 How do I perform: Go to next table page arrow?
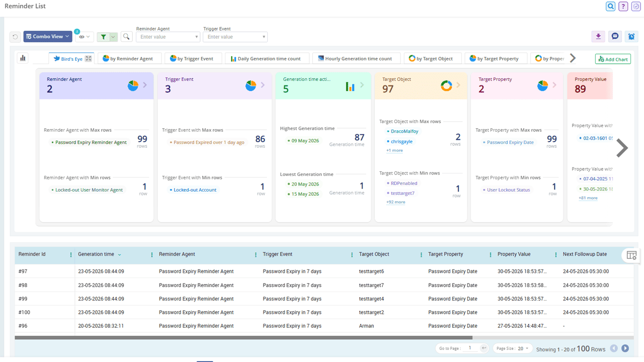coord(625,348)
